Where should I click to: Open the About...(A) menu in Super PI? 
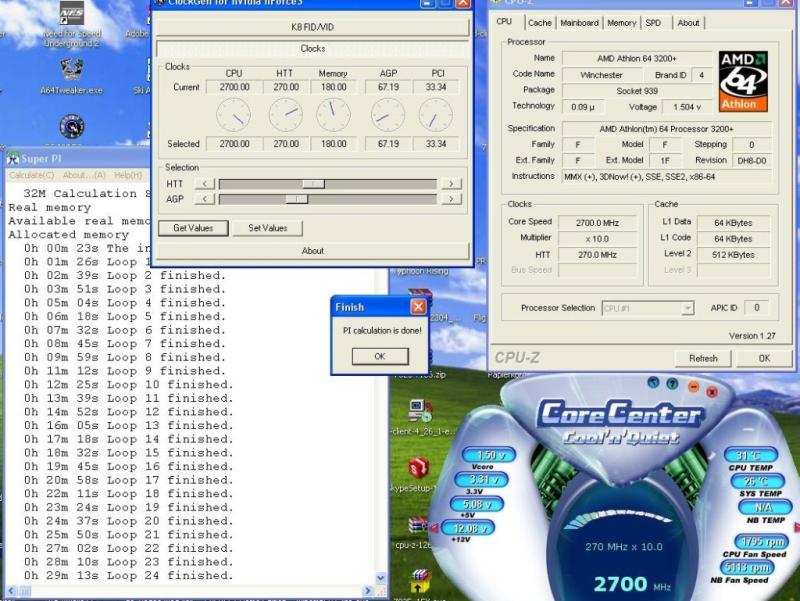(84, 175)
